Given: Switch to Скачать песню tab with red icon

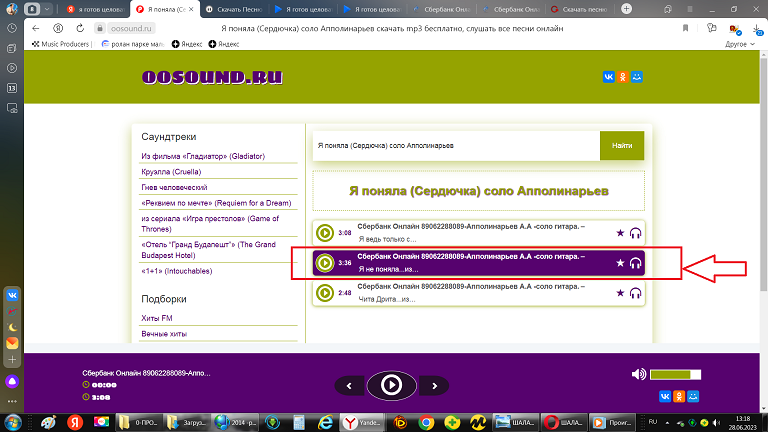Looking at the screenshot, I should click(x=580, y=9).
